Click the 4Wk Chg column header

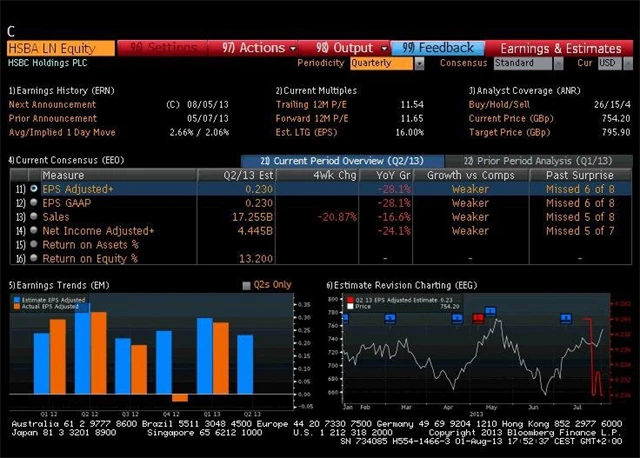[x=318, y=175]
